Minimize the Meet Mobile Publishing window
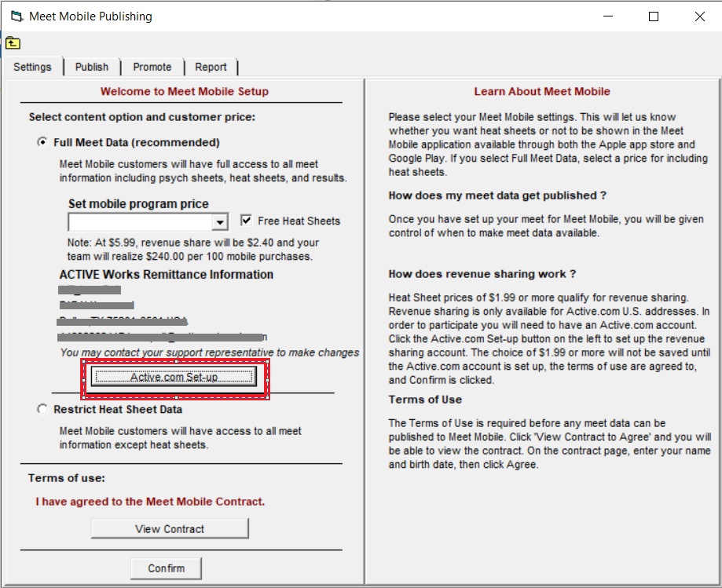The width and height of the screenshot is (722, 588). click(608, 16)
